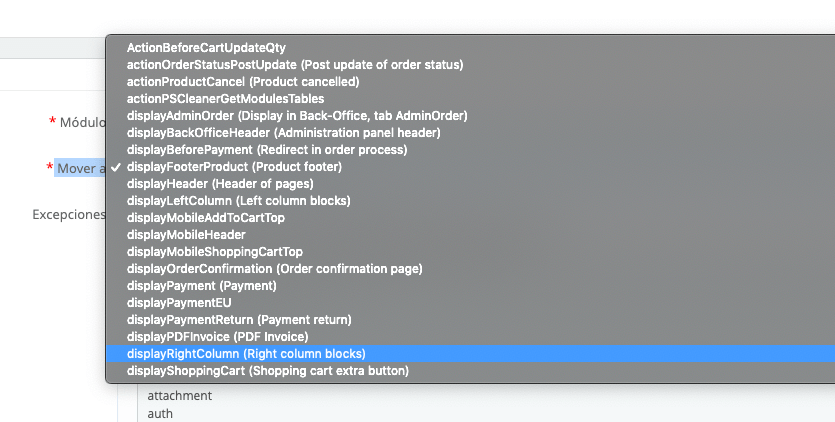Select displayOrderConfirmation page hook

pos(471,269)
